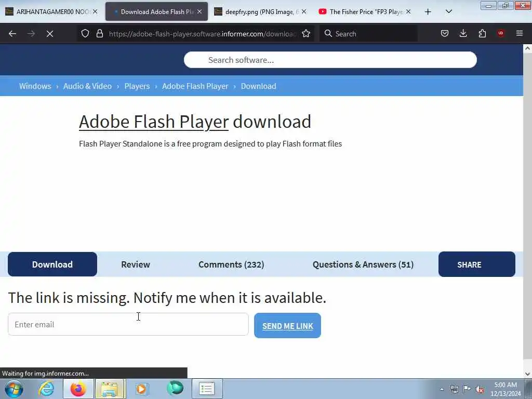Viewport: 532px width, 399px height.
Task: Open the Firefox downloads panel
Action: click(463, 34)
